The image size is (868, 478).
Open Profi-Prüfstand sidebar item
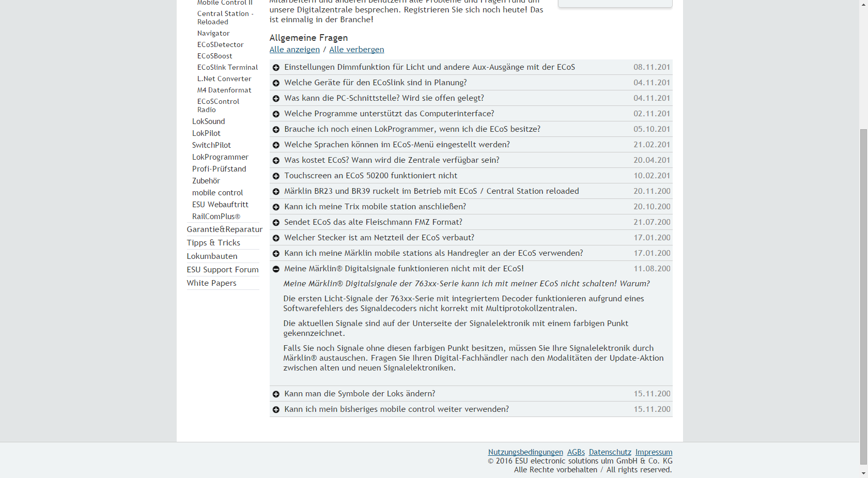(219, 169)
